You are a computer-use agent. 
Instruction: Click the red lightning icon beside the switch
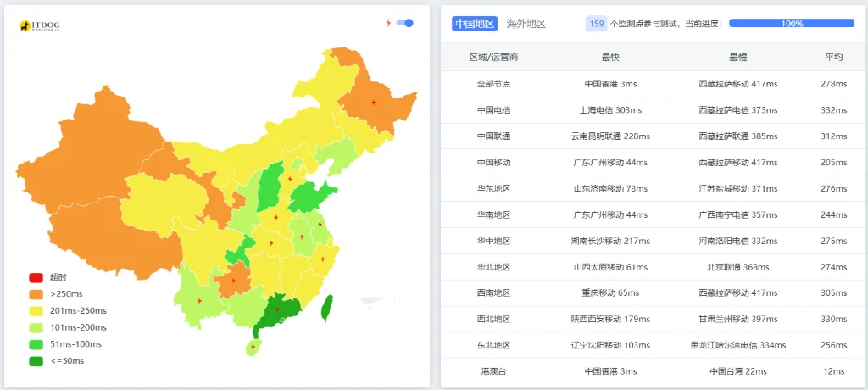[388, 23]
